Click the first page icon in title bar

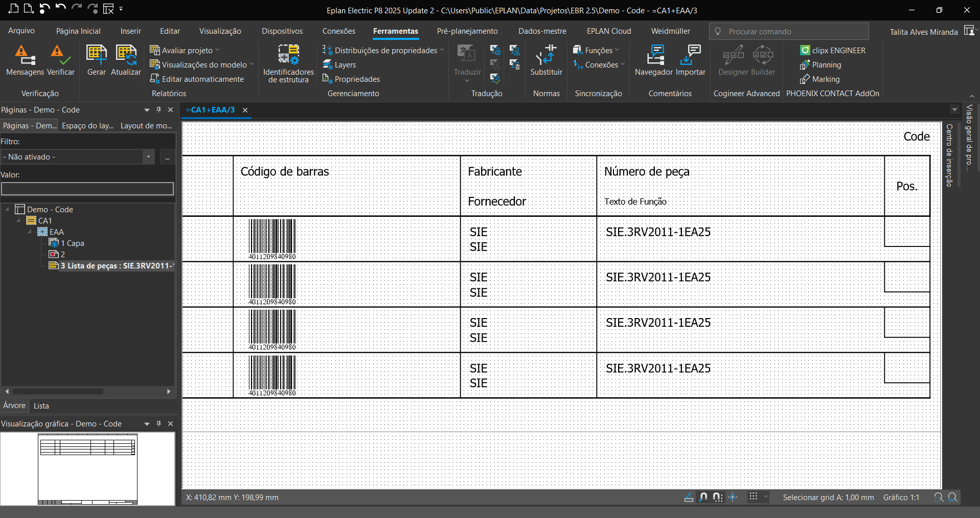click(x=14, y=8)
